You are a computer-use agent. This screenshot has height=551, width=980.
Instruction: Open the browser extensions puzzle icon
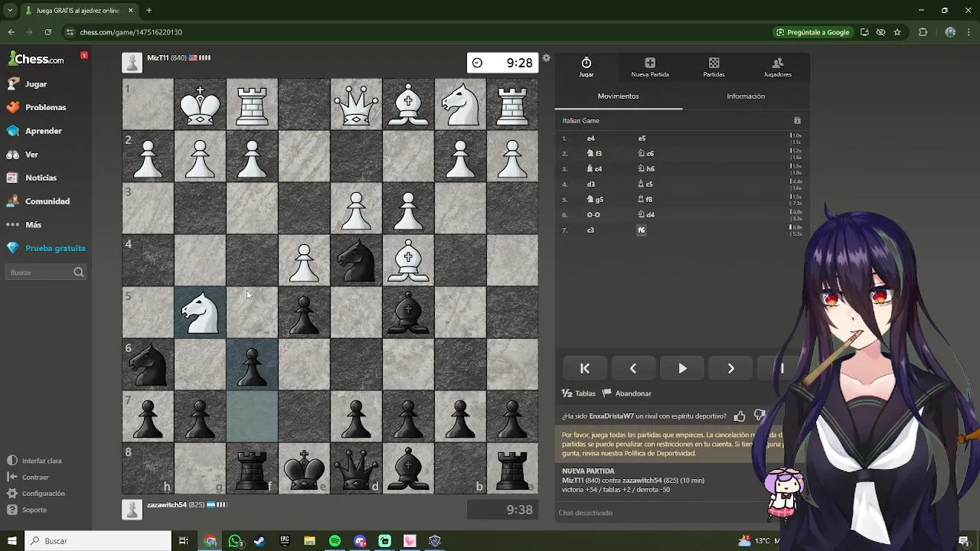tap(923, 32)
